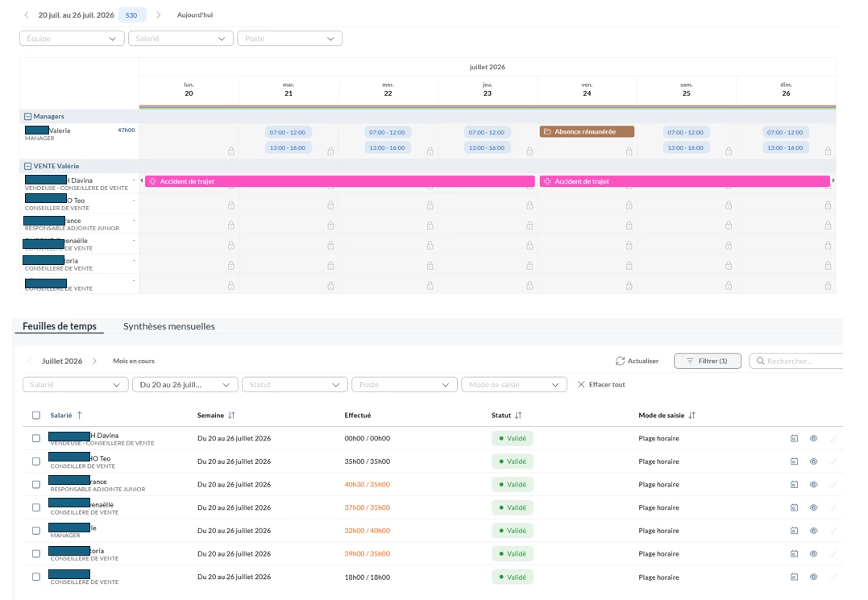Image resolution: width=868 pixels, height=600 pixels.
Task: Click lock icon under Valerie on Monday 20
Action: [x=230, y=151]
